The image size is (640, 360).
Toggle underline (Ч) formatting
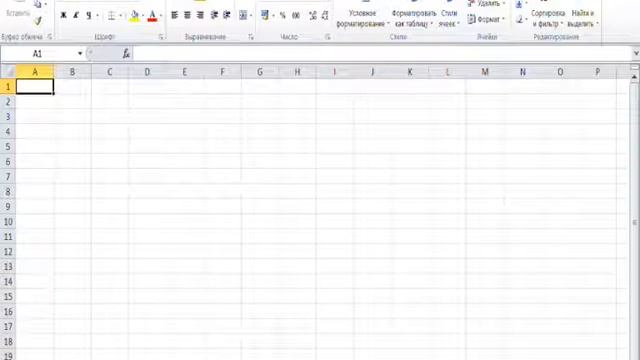(88, 16)
